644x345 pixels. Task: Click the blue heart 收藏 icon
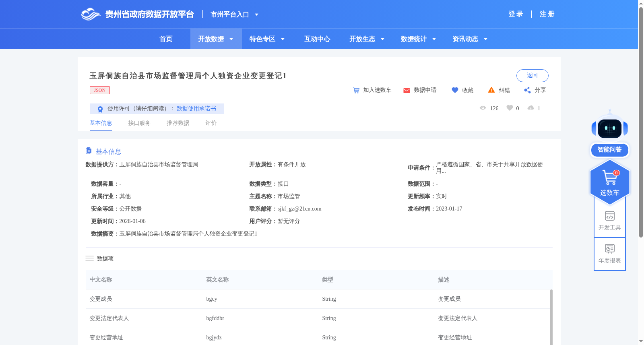[455, 90]
